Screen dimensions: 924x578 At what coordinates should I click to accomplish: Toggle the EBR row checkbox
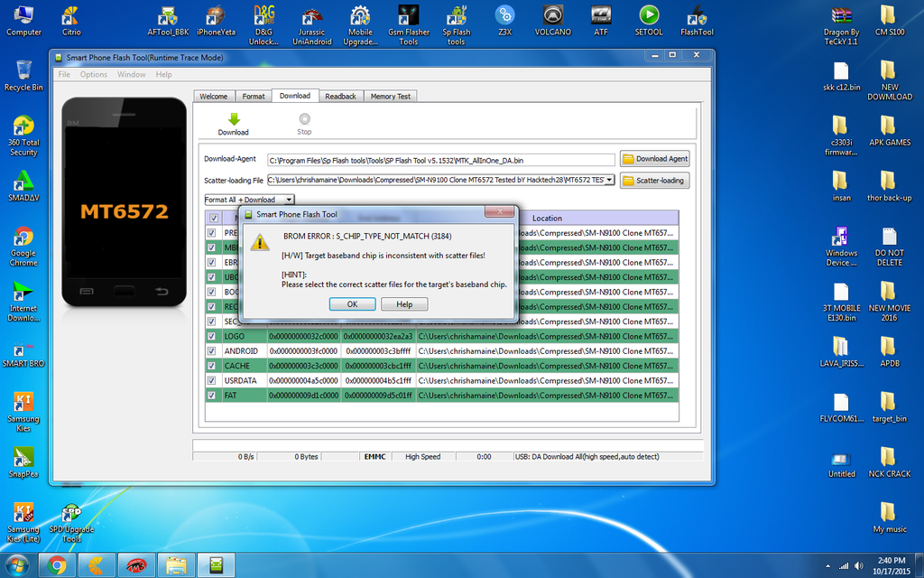(x=211, y=263)
